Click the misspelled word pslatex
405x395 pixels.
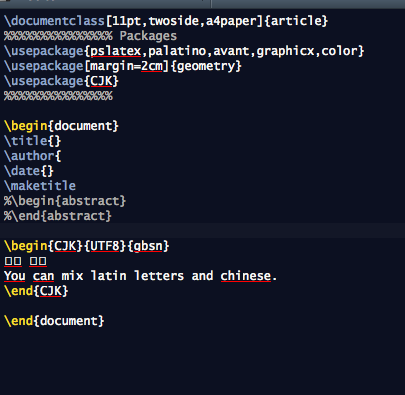pos(116,51)
